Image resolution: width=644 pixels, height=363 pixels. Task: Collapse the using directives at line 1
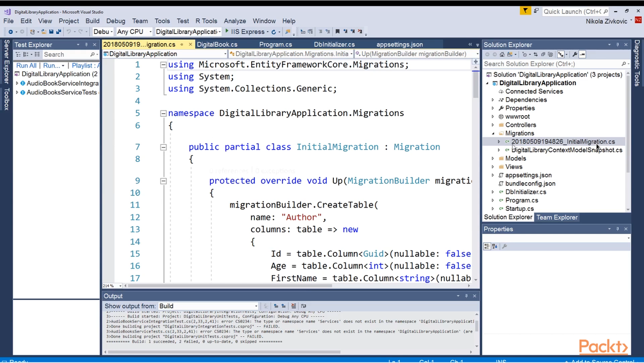(x=163, y=64)
